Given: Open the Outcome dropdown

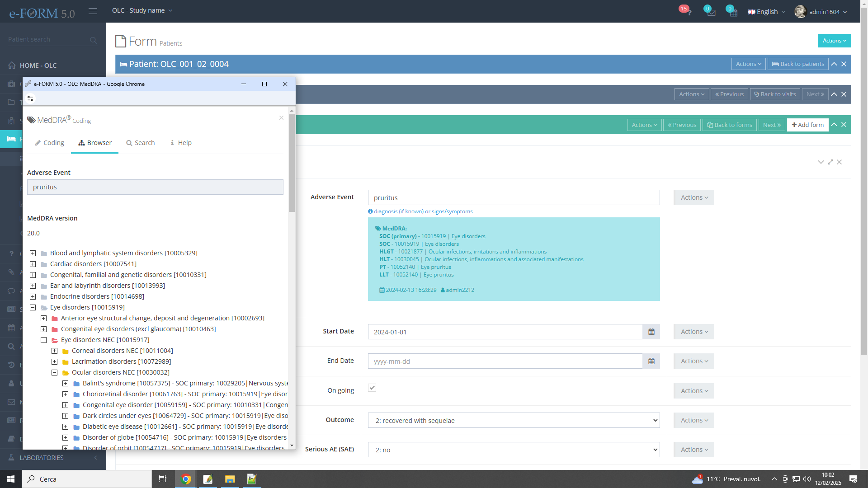Looking at the screenshot, I should pyautogui.click(x=514, y=420).
